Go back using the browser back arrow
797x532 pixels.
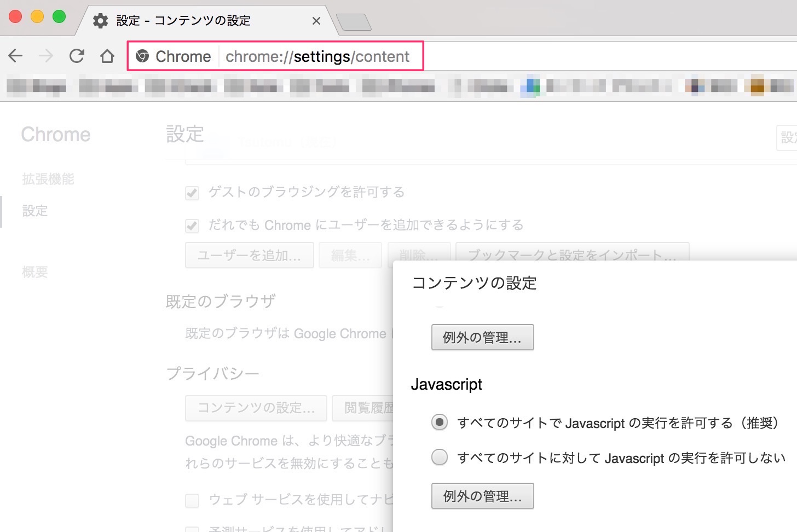(16, 56)
